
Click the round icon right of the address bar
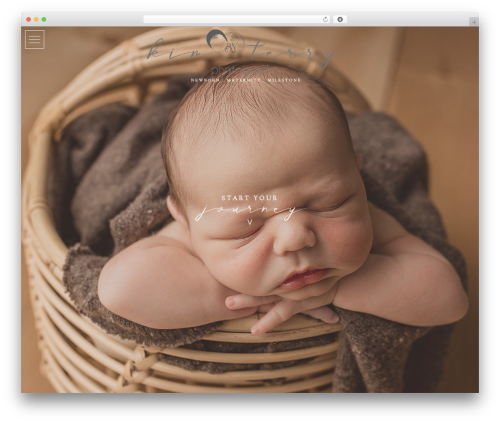click(x=340, y=19)
